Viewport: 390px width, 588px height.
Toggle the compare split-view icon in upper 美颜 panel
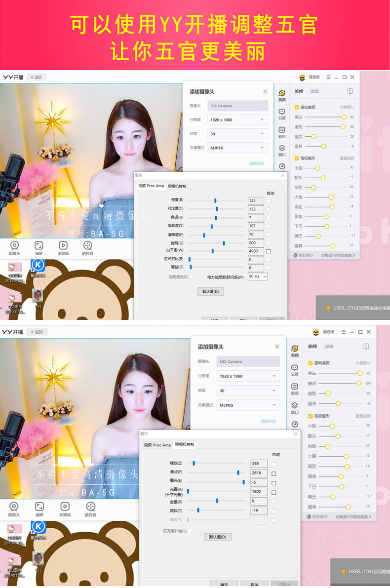coord(350,91)
